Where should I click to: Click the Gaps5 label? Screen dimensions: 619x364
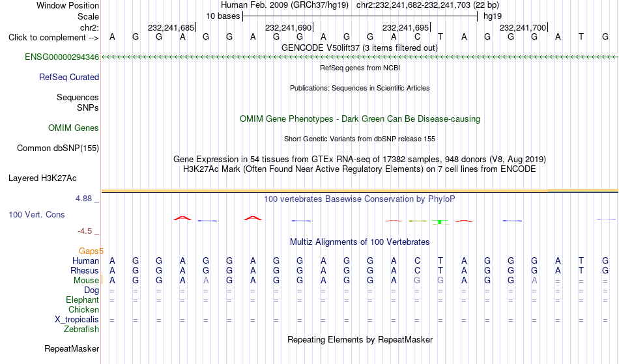pos(91,251)
